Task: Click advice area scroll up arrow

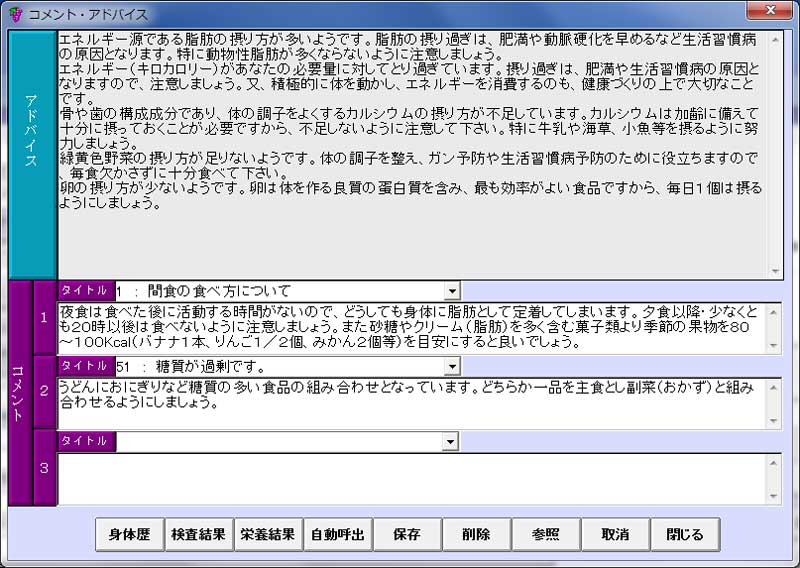Action: (775, 40)
